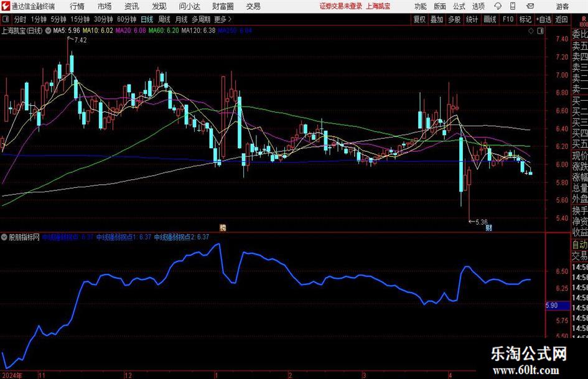The height and width of the screenshot is (379, 588).
Task: Expand main chart indicator dropdown arrow
Action: pos(49,30)
